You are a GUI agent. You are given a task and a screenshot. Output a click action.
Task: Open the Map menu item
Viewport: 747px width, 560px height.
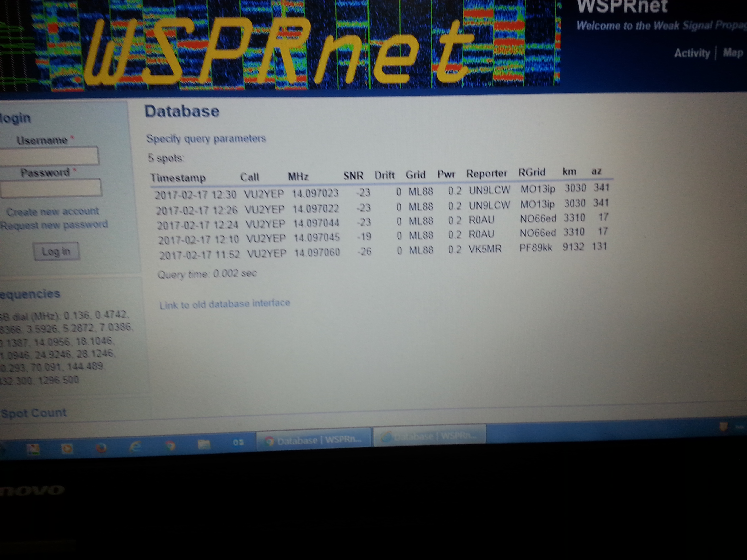tap(733, 53)
